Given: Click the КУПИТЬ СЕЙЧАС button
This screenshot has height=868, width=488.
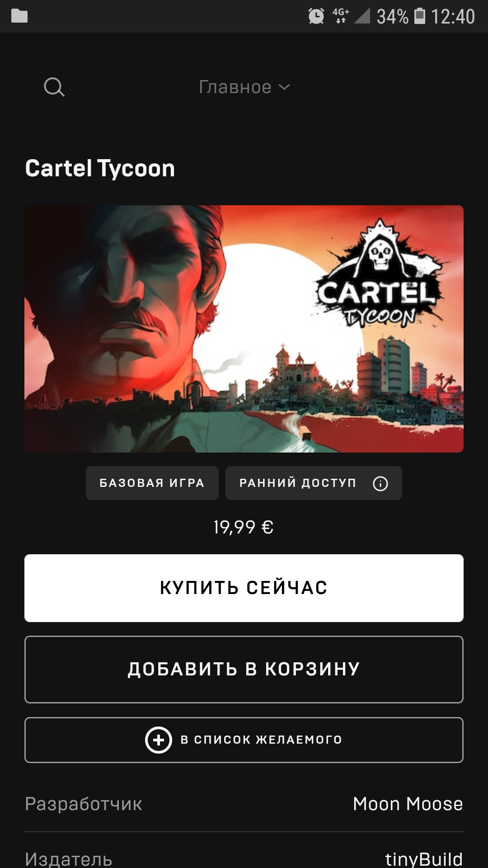Looking at the screenshot, I should 244,588.
